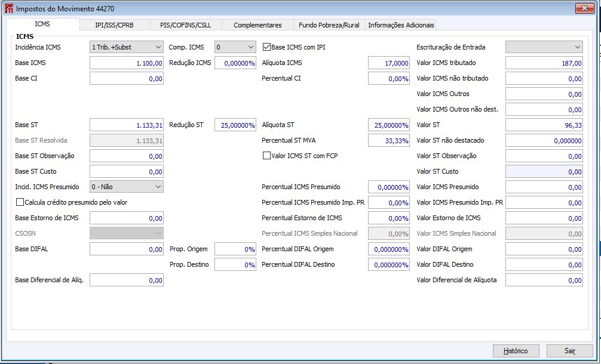The image size is (601, 364).
Task: Click the Sair button
Action: [x=569, y=351]
